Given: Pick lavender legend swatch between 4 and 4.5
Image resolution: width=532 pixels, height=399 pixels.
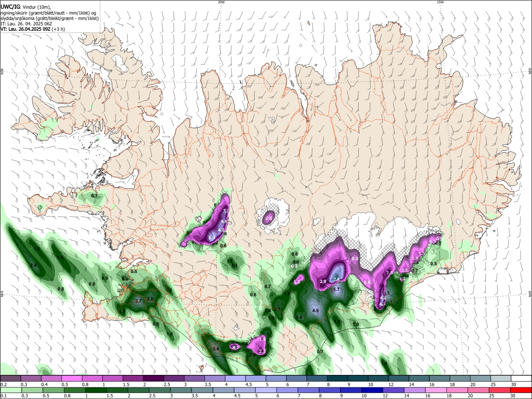Looking at the screenshot, I should click(x=235, y=379).
